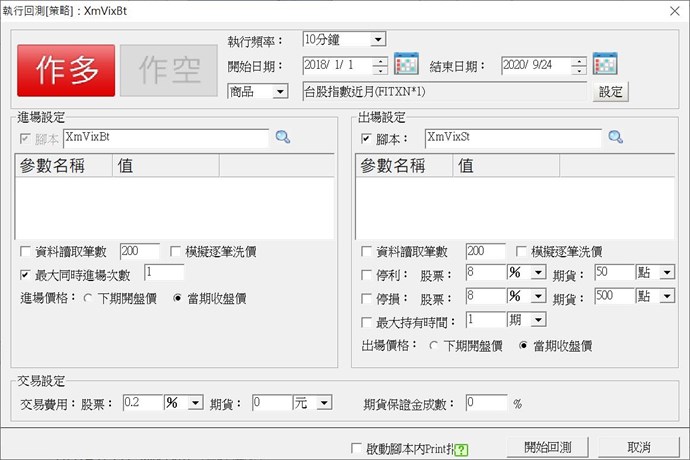Close the backtest dialog window

[x=671, y=10]
